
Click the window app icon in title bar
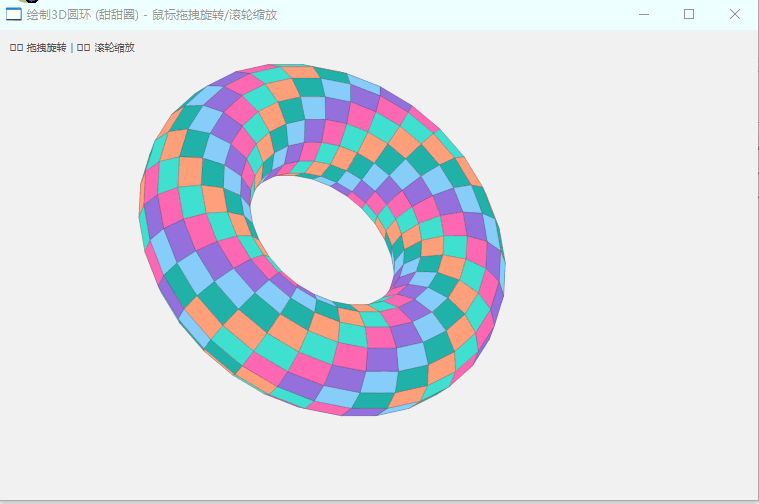point(14,14)
